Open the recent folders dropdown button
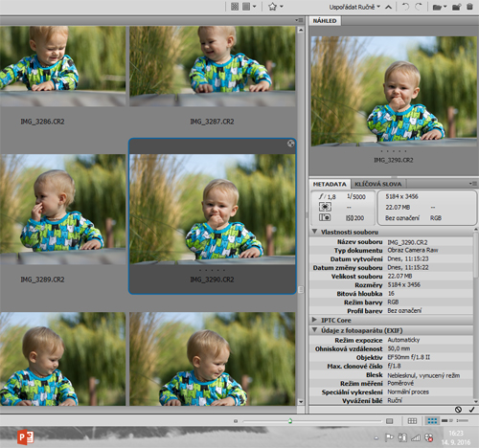This screenshot has width=479, height=448. click(440, 7)
